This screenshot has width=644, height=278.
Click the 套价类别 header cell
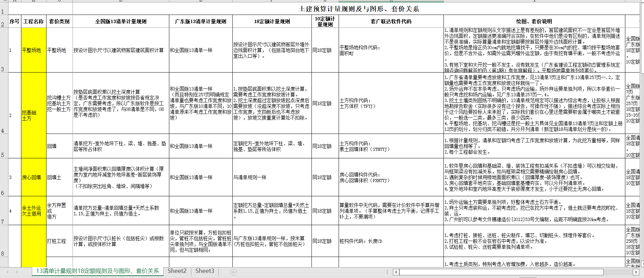[x=59, y=21]
